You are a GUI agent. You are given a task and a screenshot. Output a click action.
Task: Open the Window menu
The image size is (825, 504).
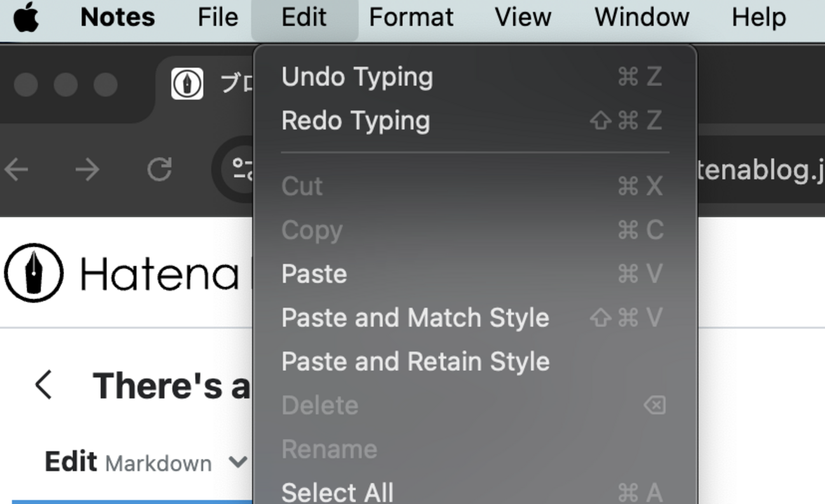tap(641, 17)
